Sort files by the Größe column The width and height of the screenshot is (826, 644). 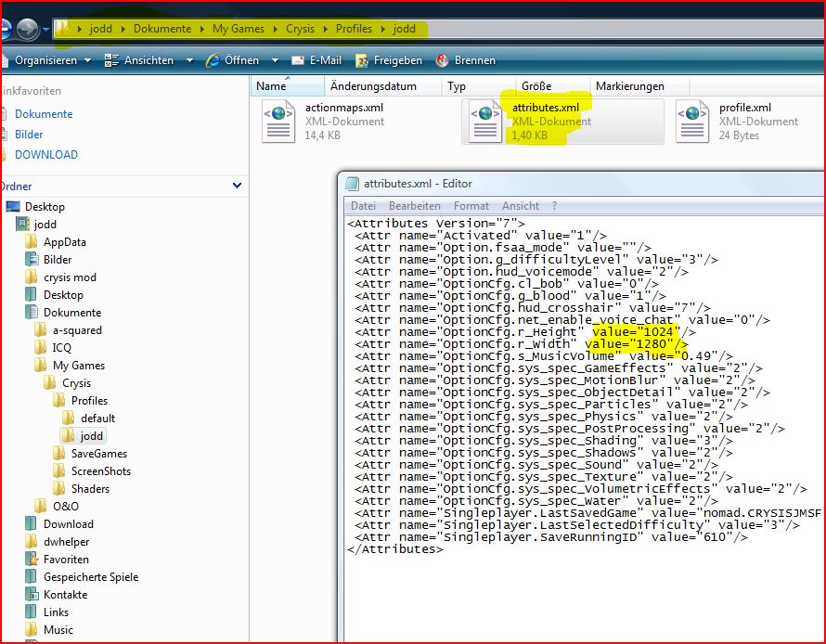[552, 85]
